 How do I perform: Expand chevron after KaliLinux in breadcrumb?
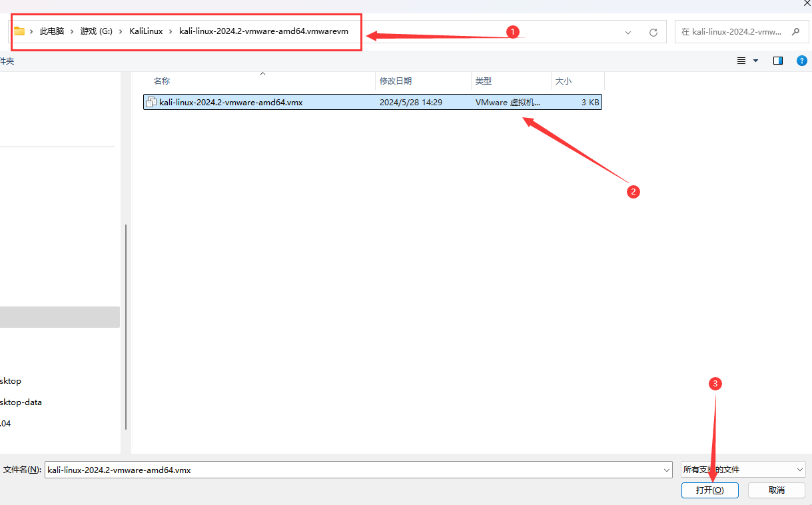coord(171,31)
